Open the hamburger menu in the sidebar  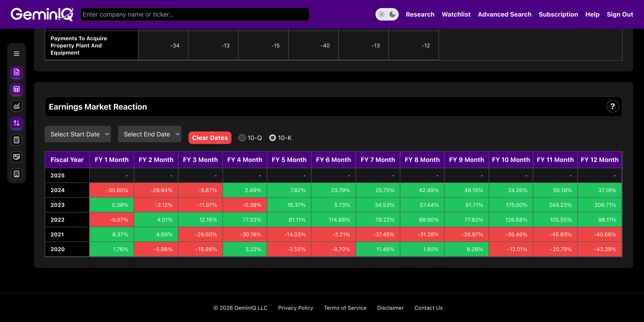point(17,54)
